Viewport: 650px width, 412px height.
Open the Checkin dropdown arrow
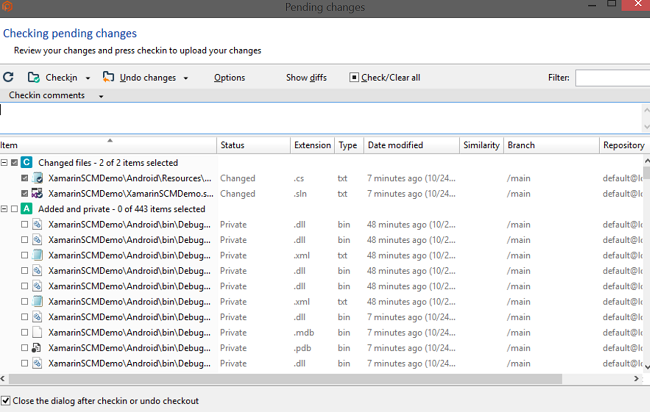pos(88,78)
